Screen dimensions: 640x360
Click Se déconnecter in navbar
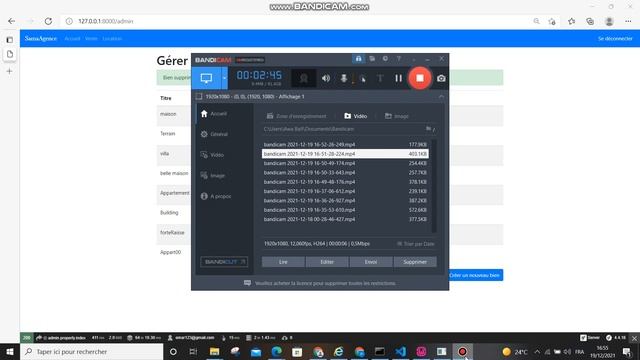[x=615, y=39]
